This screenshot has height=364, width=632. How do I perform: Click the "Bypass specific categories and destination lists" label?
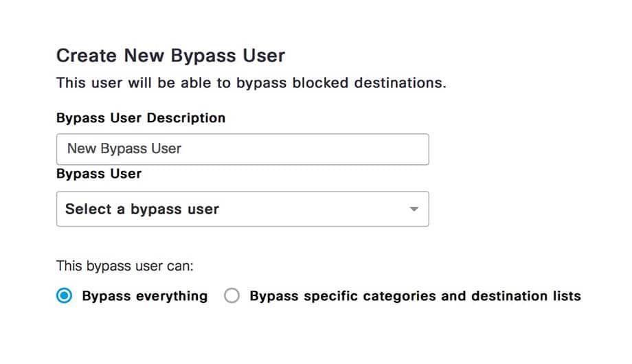point(415,296)
